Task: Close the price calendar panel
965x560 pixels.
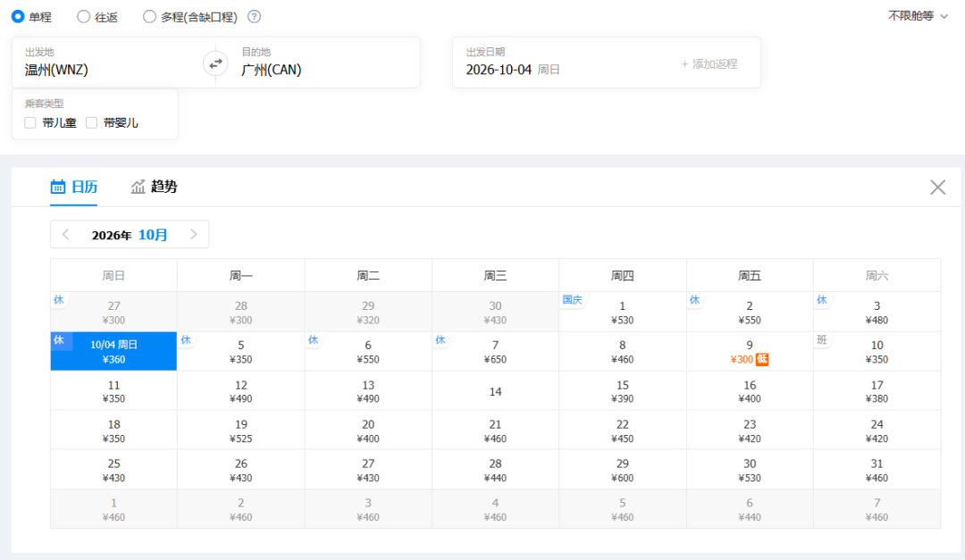Action: [937, 187]
